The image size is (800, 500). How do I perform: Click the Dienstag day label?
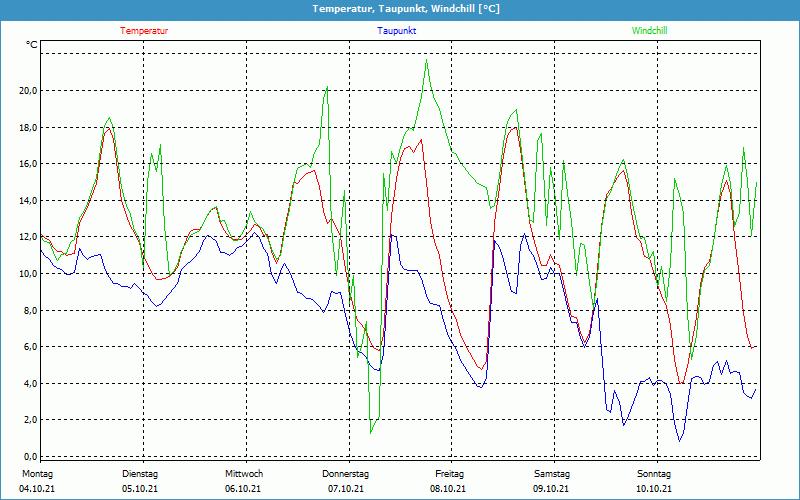pos(140,474)
